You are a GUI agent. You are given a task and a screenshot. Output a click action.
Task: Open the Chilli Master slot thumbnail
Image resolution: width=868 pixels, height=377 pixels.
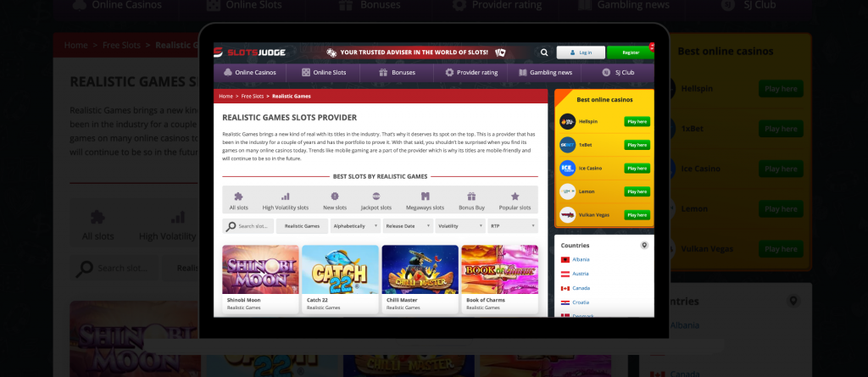420,269
